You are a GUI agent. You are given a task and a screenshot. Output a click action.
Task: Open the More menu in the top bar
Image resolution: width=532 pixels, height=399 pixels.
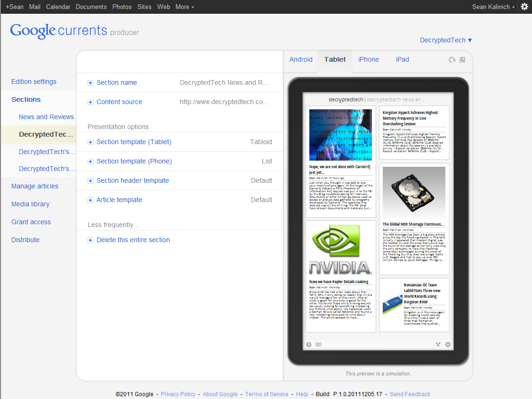[x=185, y=7]
